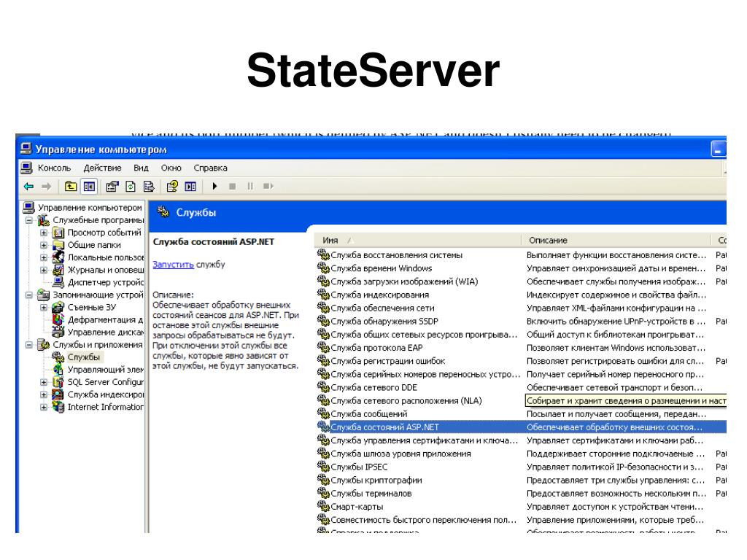Toggle the show/hide console tree button
Image resolution: width=747 pixels, height=560 pixels.
(x=88, y=186)
